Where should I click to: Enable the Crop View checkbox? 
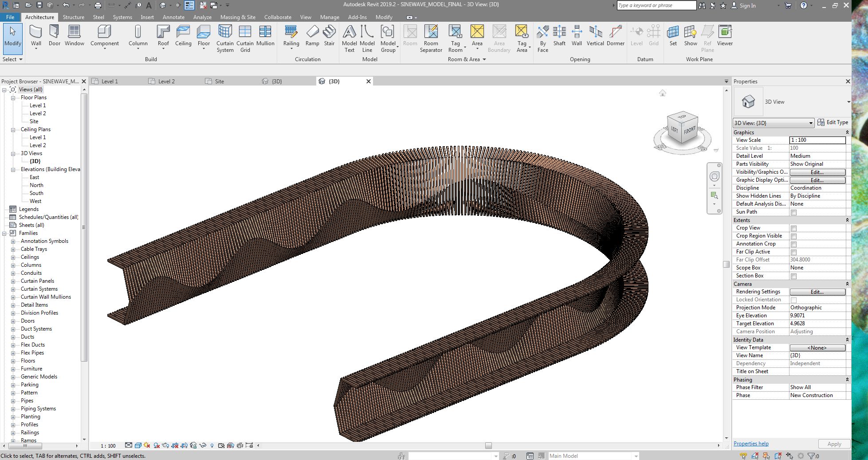793,228
